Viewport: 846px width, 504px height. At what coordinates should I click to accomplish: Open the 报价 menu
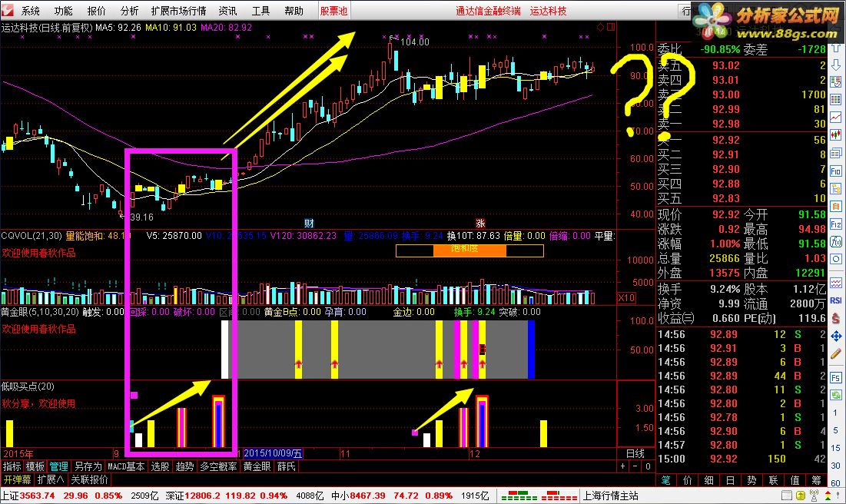click(x=97, y=11)
